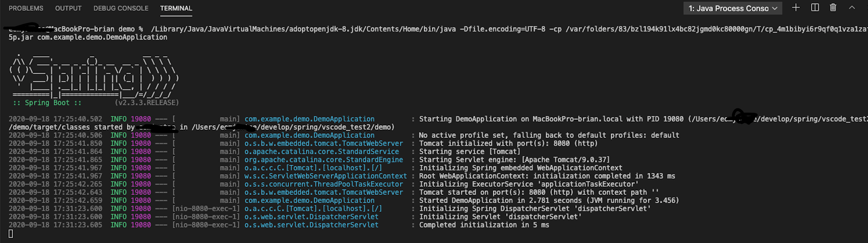Click the o.s.s.concurrent.ThreadPoolTaskExecutor logger name
Viewport: 868px width, 243px height.
(324, 184)
